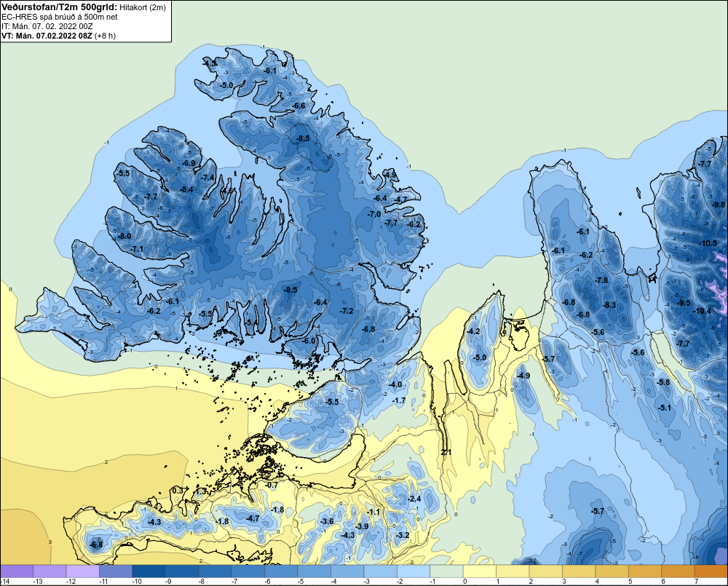Click the legend swatch between 3 and 4
This screenshot has width=728, height=586.
(x=579, y=571)
